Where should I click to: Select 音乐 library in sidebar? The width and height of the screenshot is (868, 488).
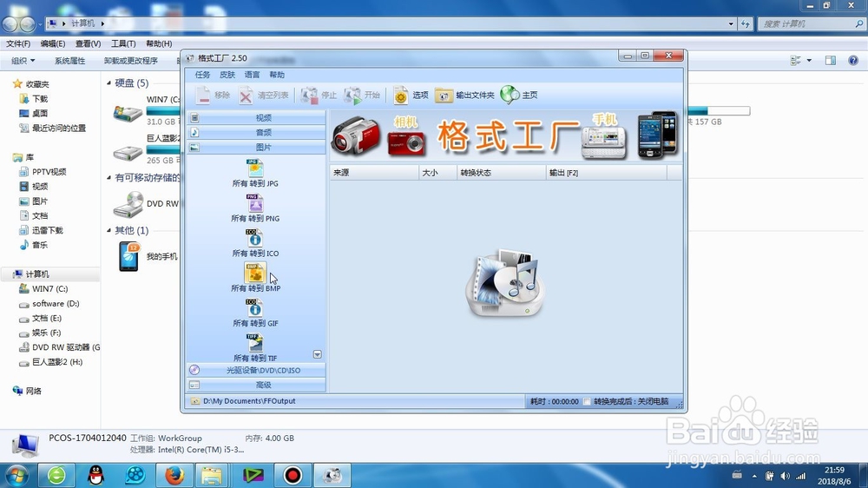40,245
